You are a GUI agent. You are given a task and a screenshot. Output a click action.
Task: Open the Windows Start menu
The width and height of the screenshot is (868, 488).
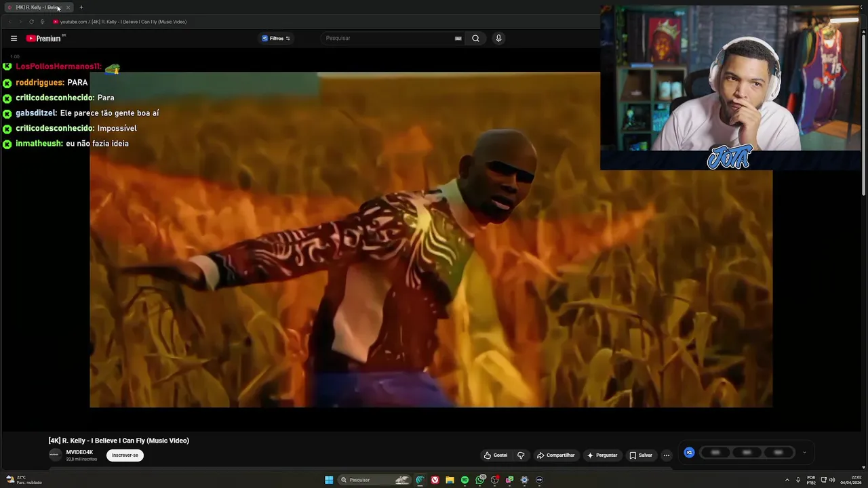pyautogui.click(x=329, y=480)
